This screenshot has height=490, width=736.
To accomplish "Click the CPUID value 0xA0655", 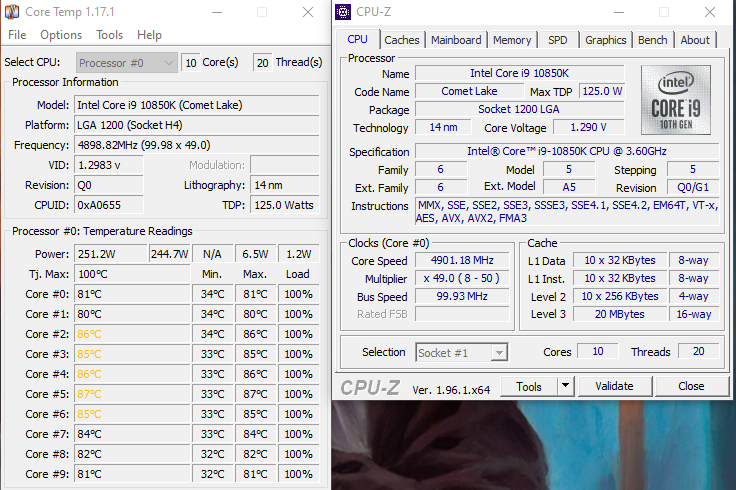I will pyautogui.click(x=109, y=205).
